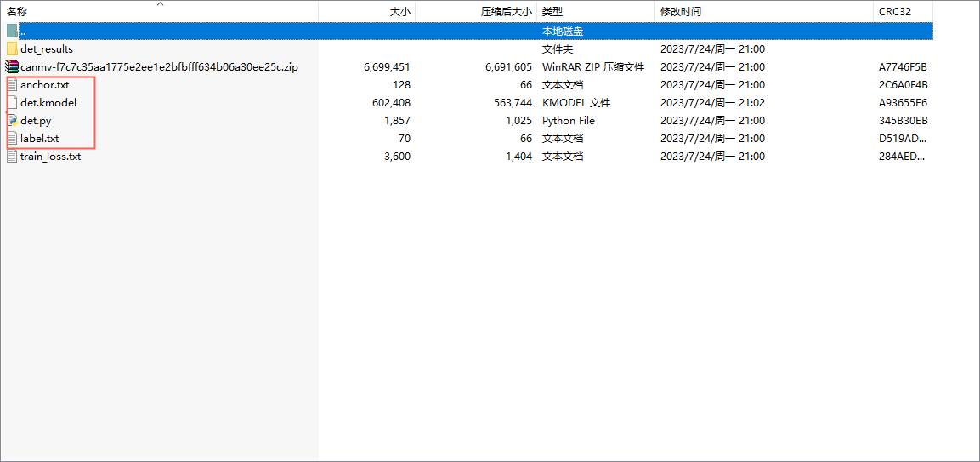Click the packed size value 1,404
The height and width of the screenshot is (462, 980).
(x=519, y=157)
